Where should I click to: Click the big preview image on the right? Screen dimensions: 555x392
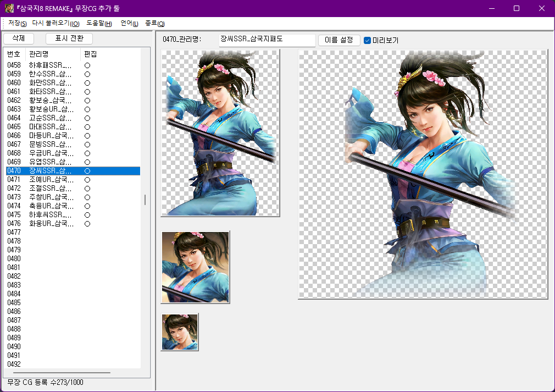click(x=423, y=174)
